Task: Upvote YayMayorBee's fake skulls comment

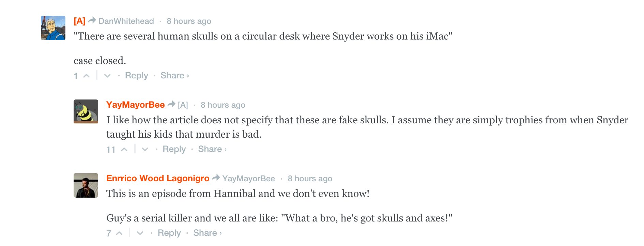Action: pos(124,149)
